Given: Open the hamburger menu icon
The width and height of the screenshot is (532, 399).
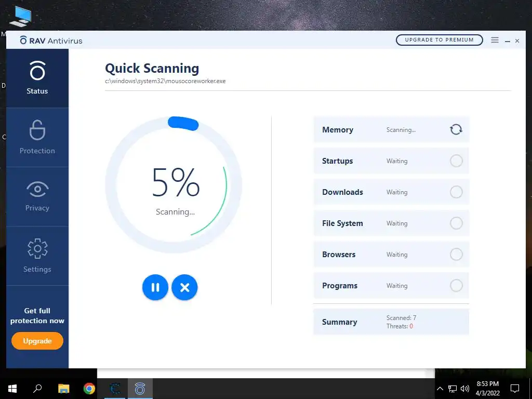Looking at the screenshot, I should tap(495, 40).
